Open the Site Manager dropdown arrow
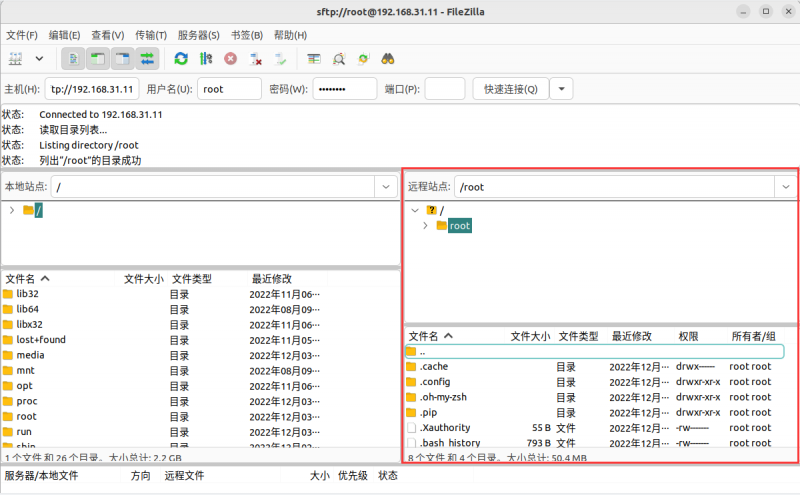 coord(39,59)
